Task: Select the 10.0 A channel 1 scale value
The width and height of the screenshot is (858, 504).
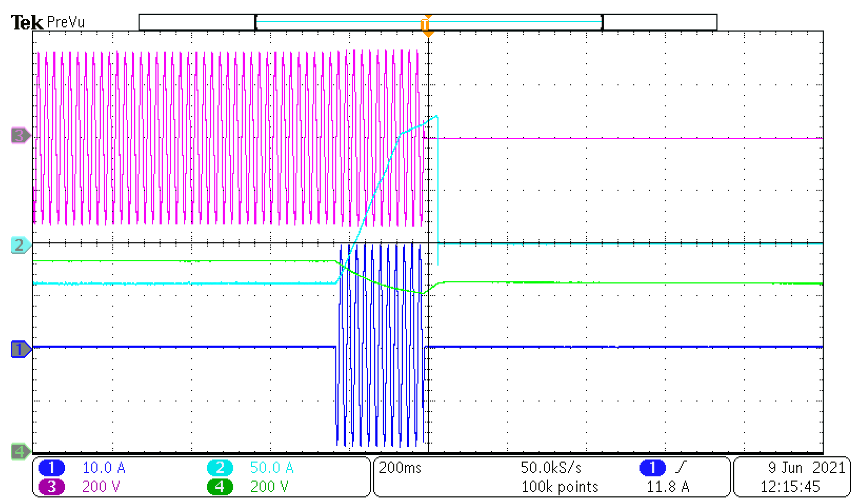Action: 104,468
